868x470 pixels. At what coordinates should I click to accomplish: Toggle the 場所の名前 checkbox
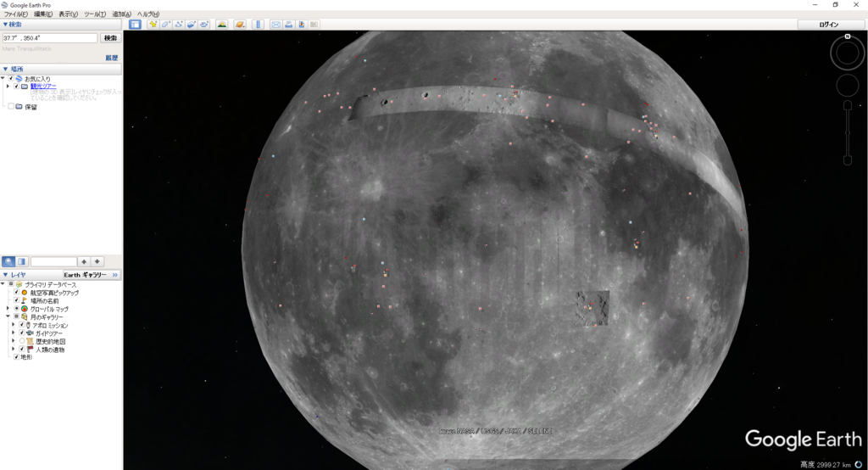(x=17, y=300)
